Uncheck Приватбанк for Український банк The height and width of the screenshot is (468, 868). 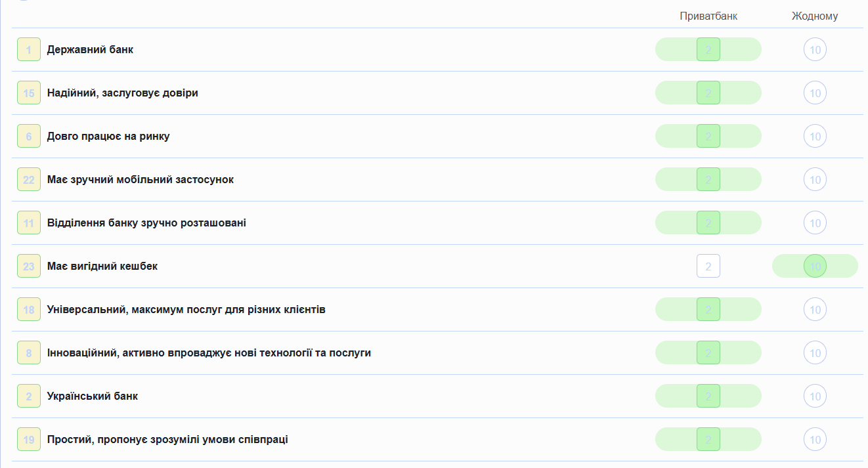(708, 396)
